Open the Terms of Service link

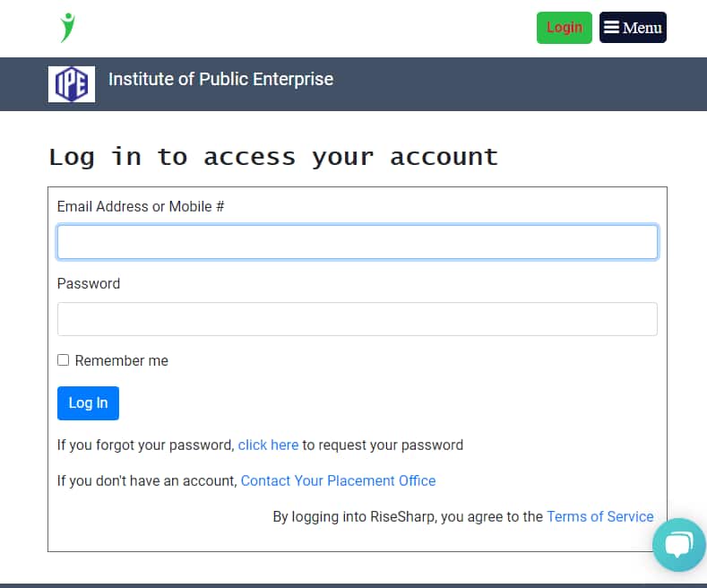[600, 516]
